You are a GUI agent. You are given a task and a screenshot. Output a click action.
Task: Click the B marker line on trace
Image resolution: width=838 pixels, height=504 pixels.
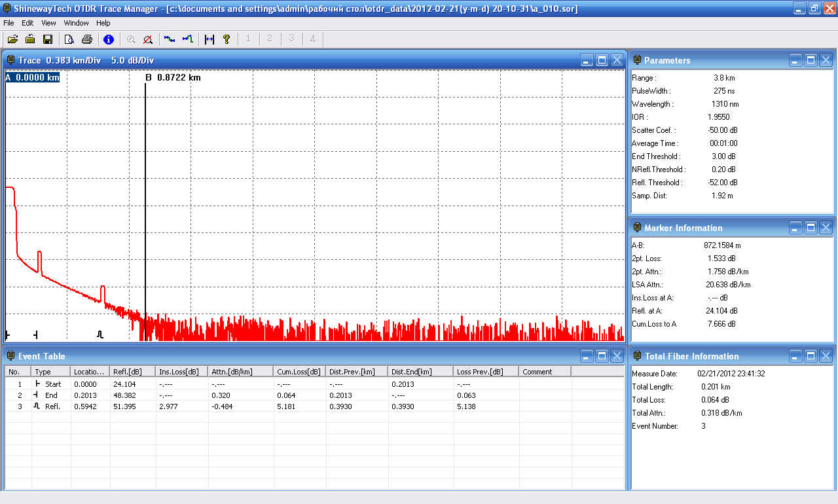tap(145, 196)
